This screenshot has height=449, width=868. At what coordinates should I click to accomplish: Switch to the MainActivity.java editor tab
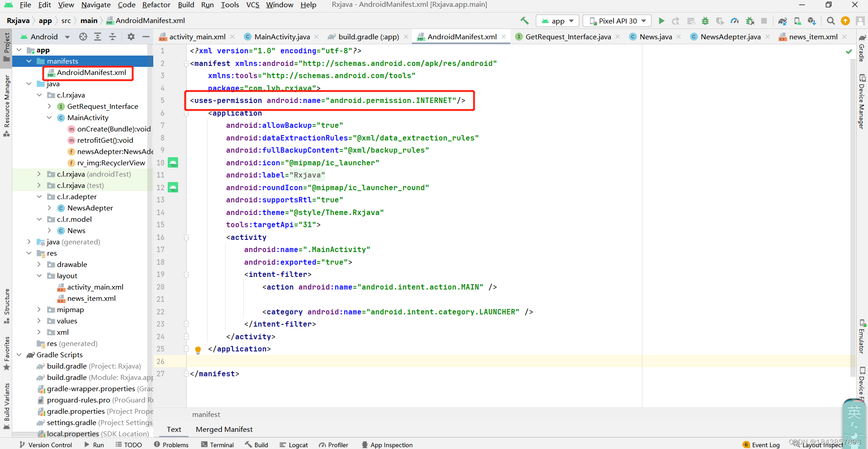click(x=280, y=37)
